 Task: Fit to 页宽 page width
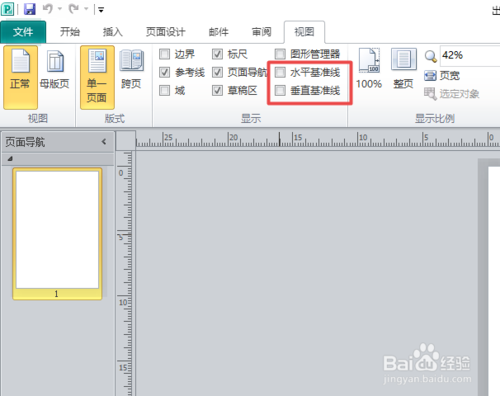442,76
